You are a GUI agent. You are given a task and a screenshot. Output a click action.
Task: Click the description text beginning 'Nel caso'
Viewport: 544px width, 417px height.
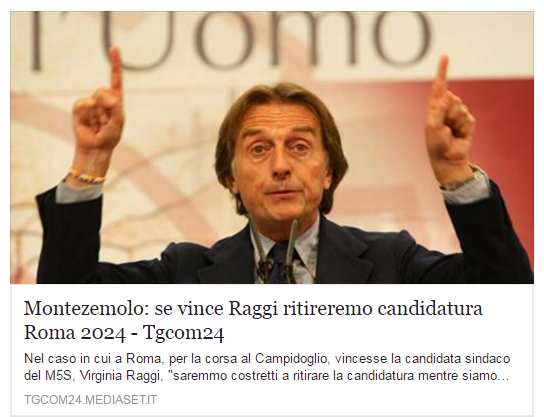coord(267,367)
